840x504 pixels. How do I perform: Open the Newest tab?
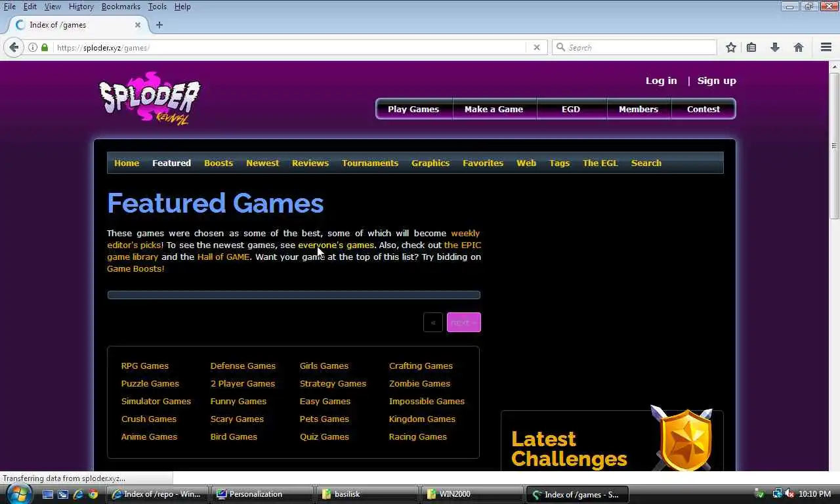(x=262, y=163)
